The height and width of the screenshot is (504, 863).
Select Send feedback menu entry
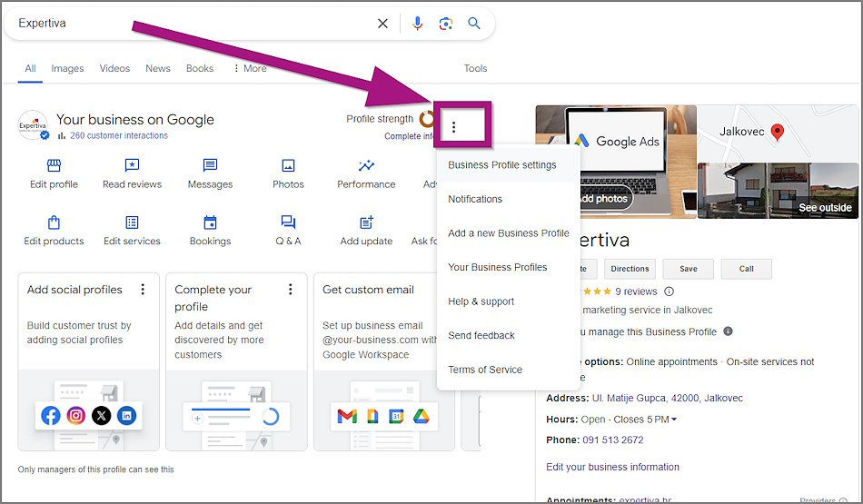pos(508,336)
